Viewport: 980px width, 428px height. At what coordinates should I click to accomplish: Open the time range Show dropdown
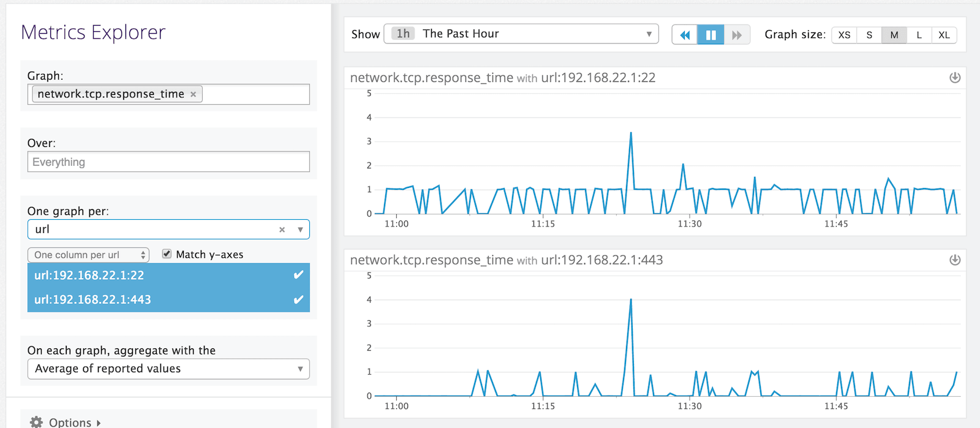521,34
